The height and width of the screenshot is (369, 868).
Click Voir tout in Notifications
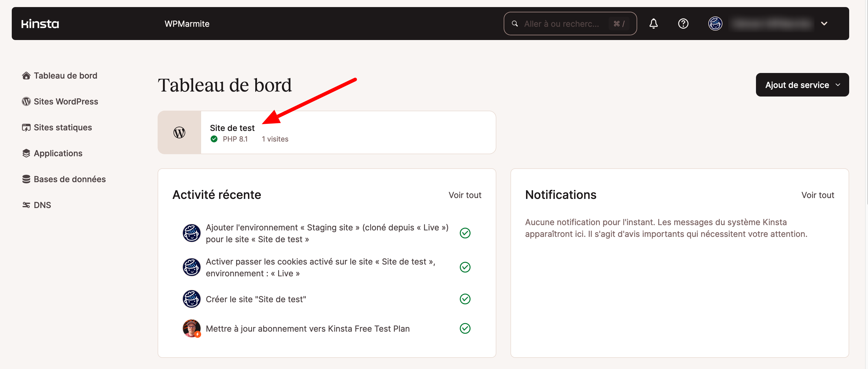818,195
